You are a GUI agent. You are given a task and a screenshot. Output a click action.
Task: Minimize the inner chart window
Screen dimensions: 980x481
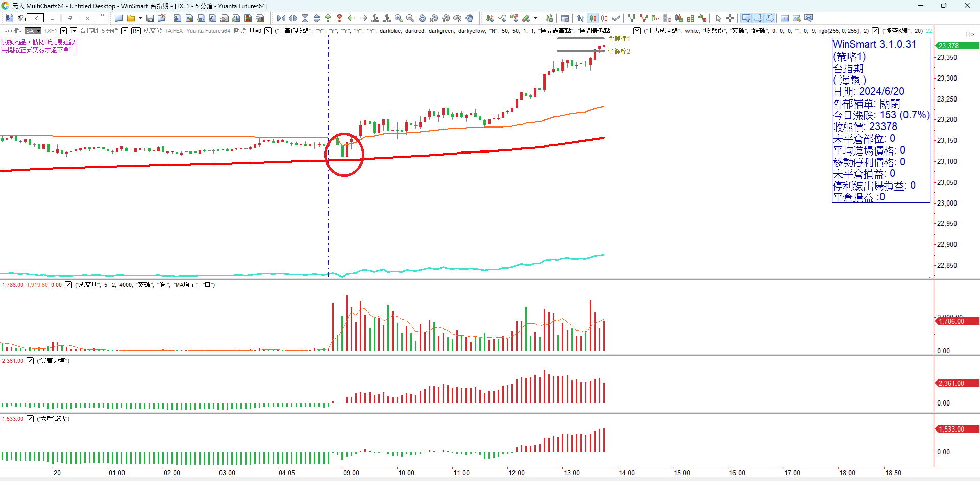(x=52, y=18)
